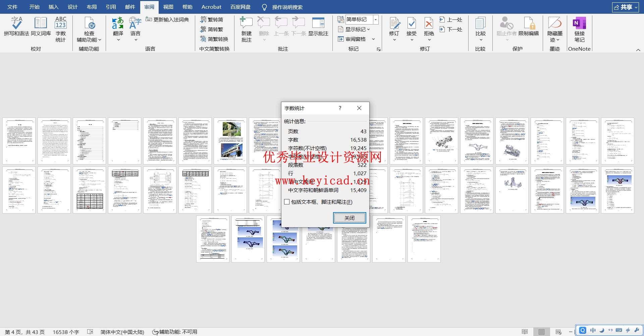Click the help question mark in Word Count dialog

[x=340, y=108]
